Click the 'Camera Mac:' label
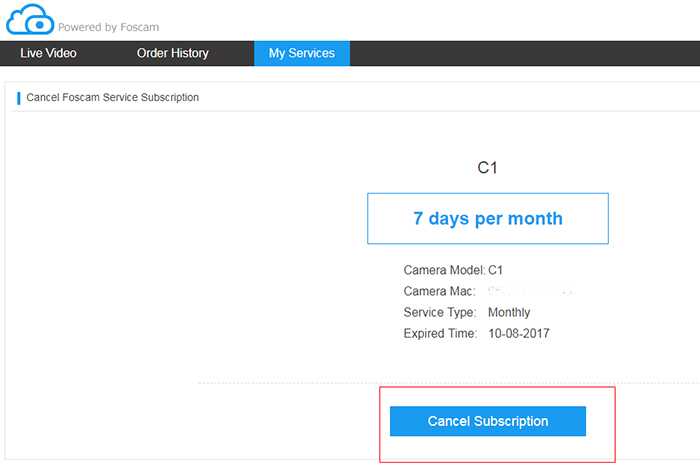This screenshot has width=700, height=468. [439, 291]
